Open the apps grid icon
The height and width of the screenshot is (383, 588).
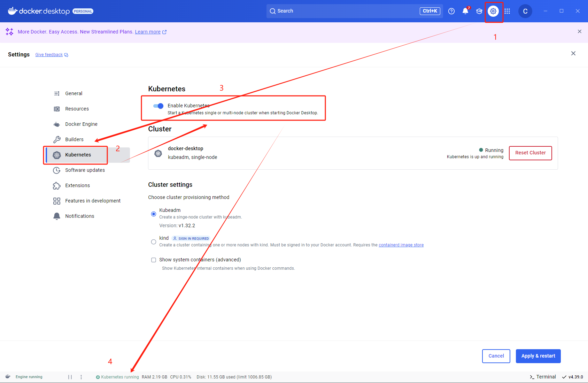point(507,11)
